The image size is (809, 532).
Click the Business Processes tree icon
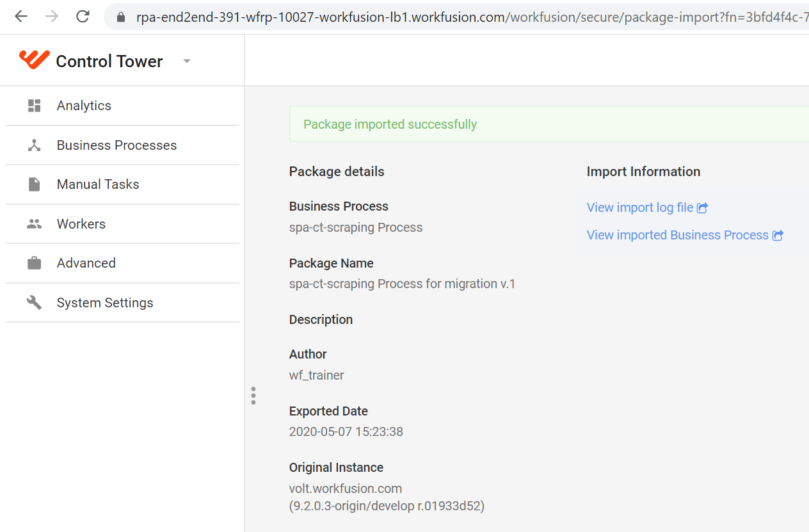[35, 145]
